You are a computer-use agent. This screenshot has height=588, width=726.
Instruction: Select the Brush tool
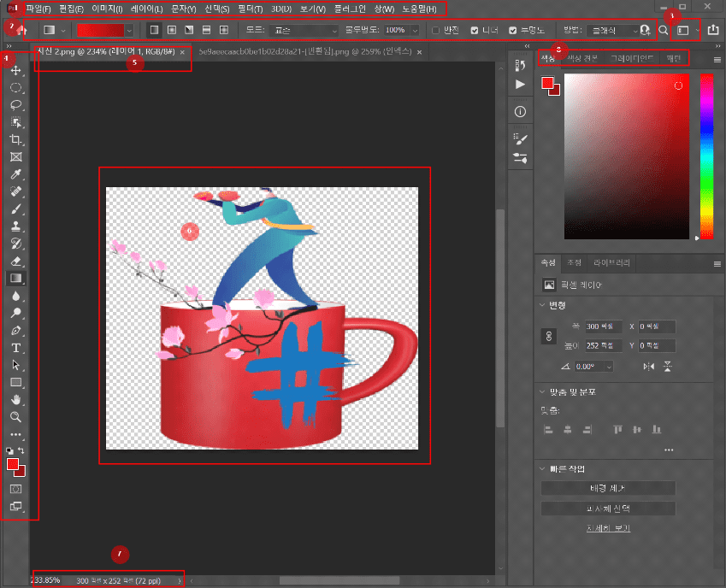[15, 209]
